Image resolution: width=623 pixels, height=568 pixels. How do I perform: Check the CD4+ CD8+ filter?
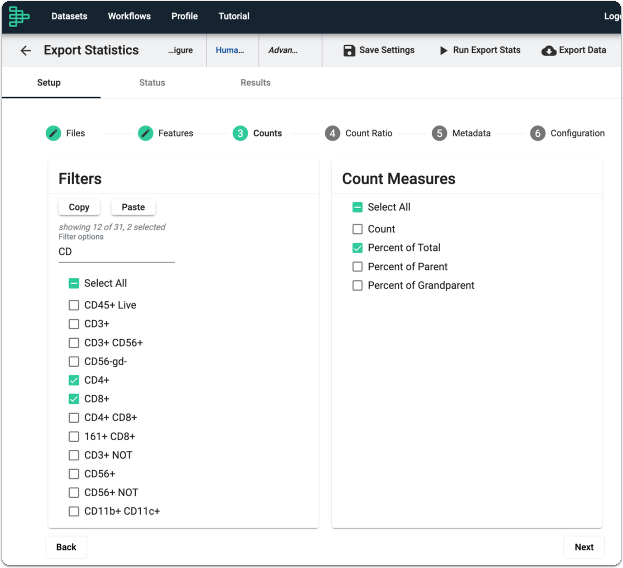(x=74, y=417)
